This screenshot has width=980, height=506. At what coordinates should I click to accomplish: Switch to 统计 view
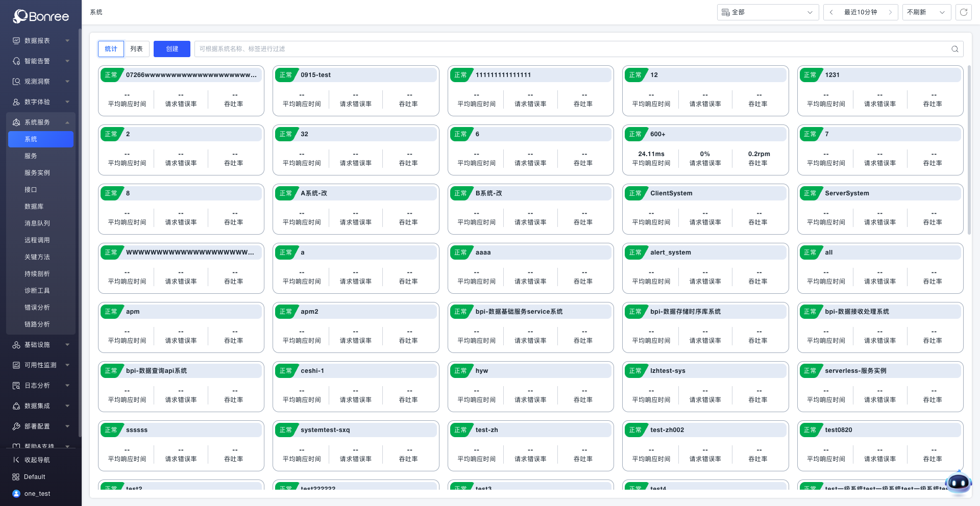tap(111, 49)
